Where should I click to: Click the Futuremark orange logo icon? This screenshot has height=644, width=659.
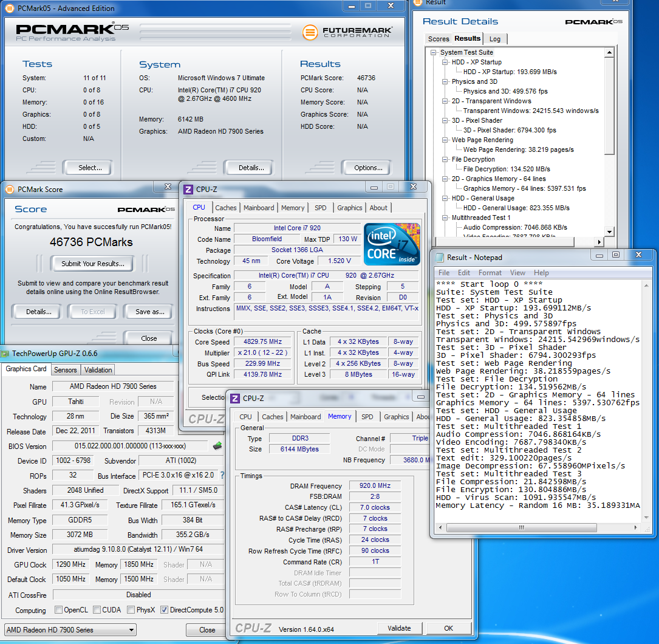(x=310, y=33)
